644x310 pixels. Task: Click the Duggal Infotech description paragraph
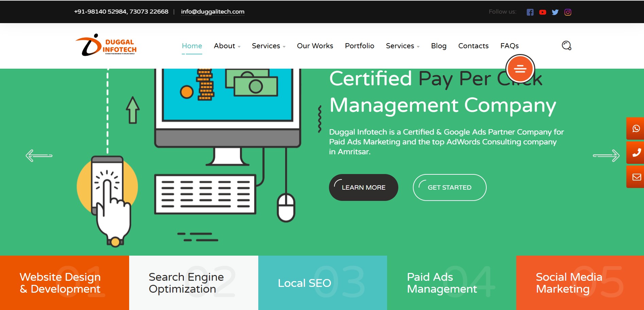click(x=446, y=142)
